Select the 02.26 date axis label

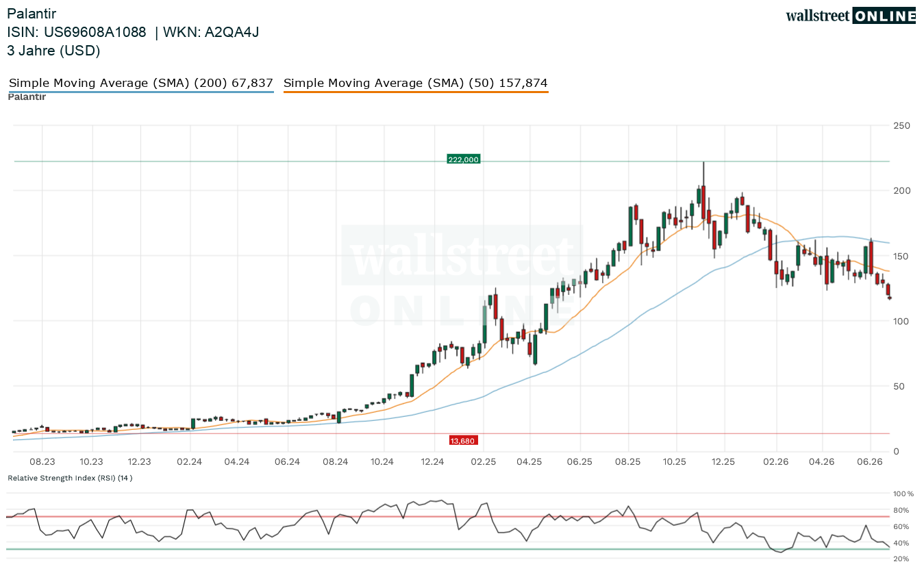775,462
